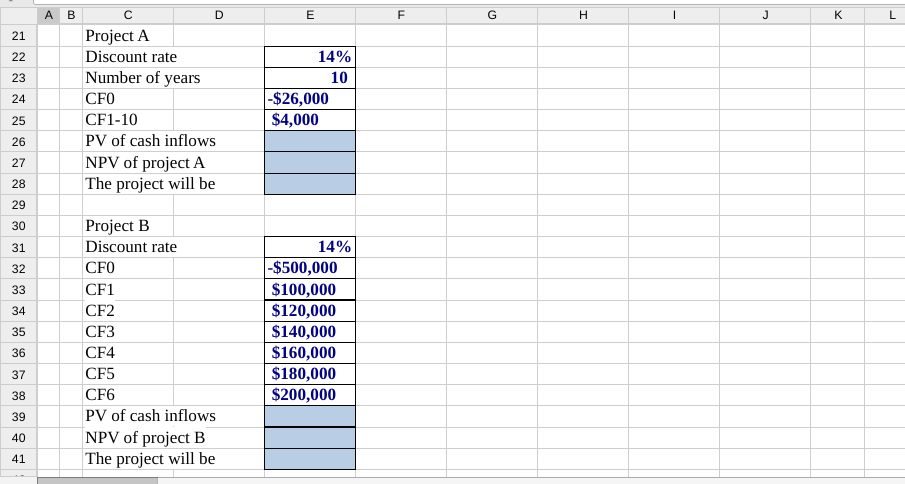
Task: Click the 'Project B' label cell
Action: (128, 226)
